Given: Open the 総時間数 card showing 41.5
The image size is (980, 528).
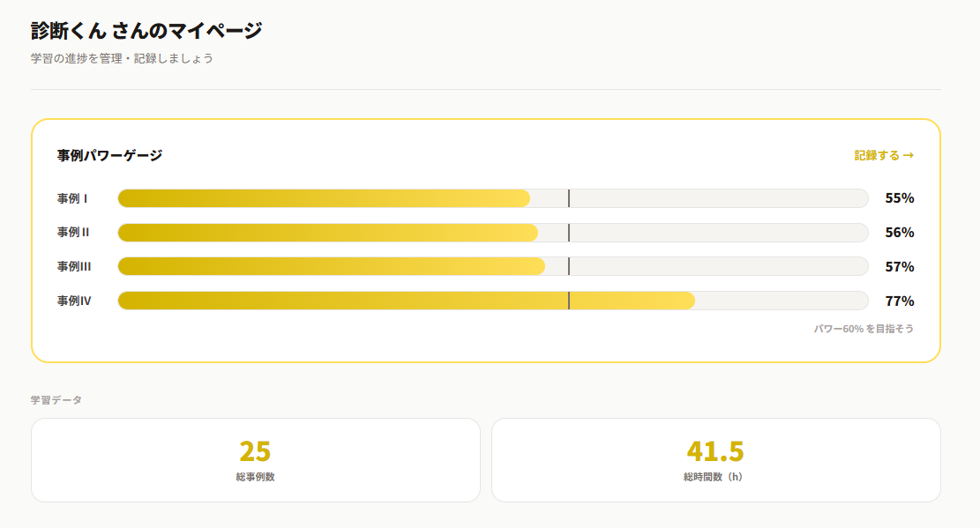Looking at the screenshot, I should click(715, 460).
